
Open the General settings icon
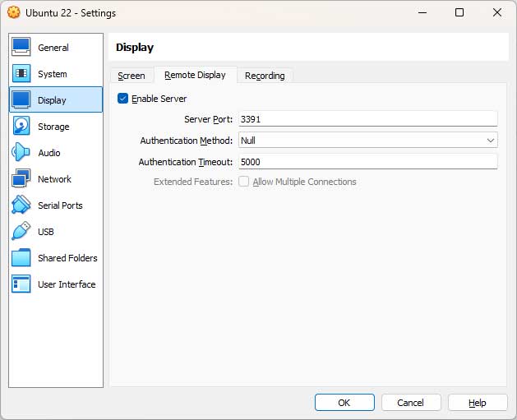click(x=21, y=47)
